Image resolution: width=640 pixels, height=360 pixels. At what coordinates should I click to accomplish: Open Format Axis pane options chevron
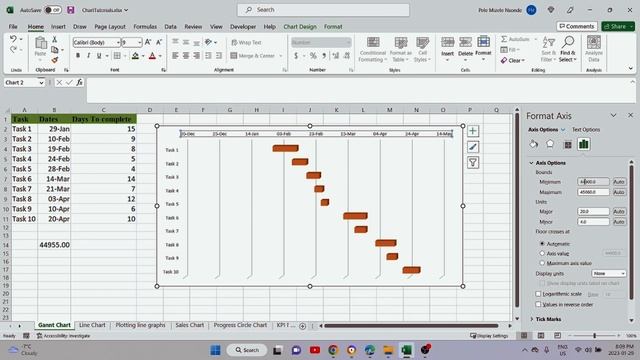pos(613,116)
